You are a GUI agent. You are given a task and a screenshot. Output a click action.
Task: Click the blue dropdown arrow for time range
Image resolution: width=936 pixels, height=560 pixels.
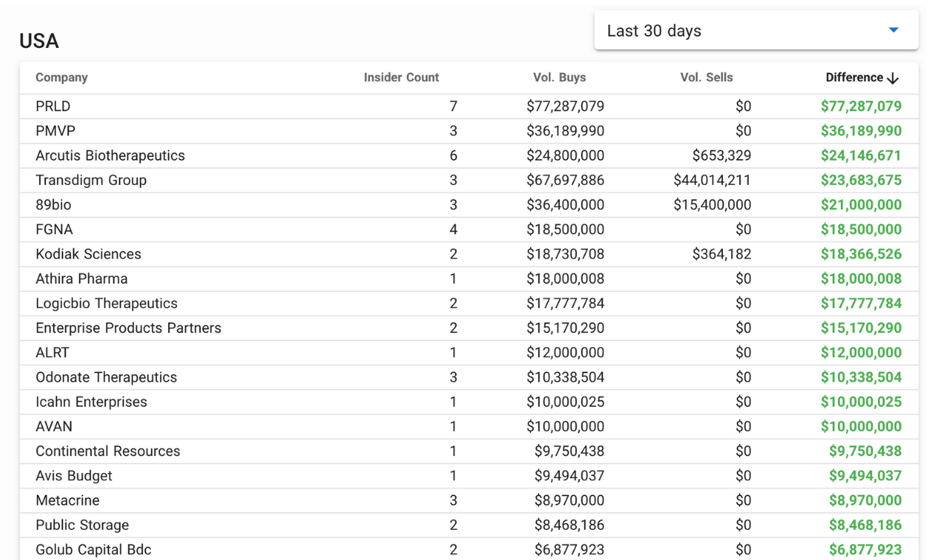coord(893,30)
